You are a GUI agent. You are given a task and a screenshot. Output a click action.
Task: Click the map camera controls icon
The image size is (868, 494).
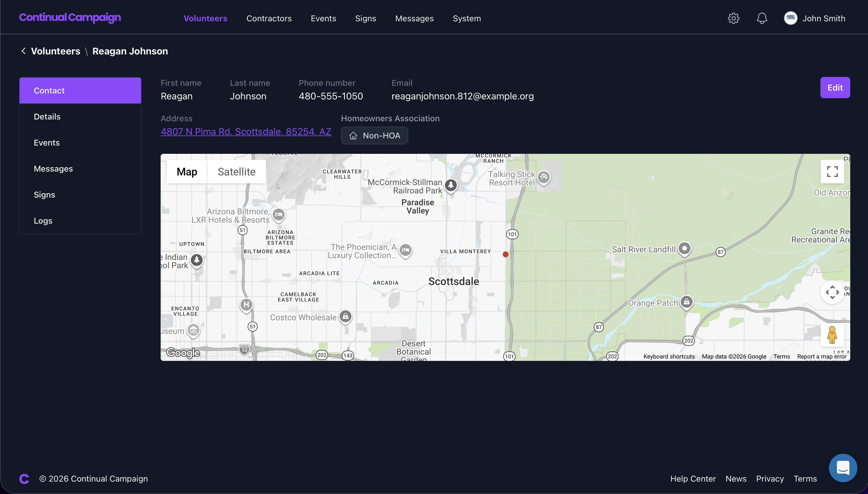[x=832, y=292]
